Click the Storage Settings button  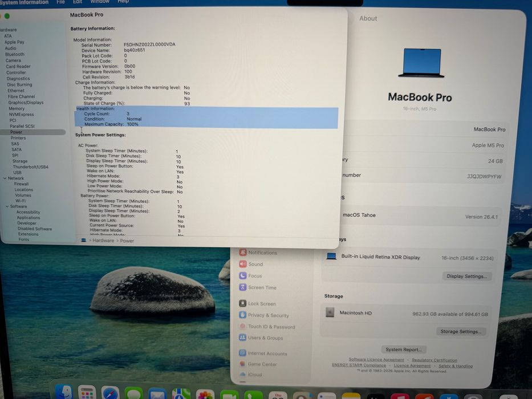click(461, 332)
